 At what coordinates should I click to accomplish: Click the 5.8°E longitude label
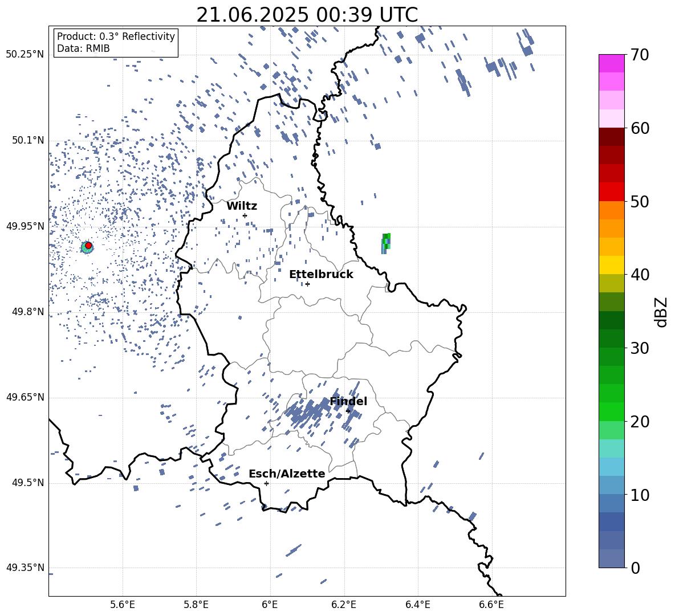coord(196,605)
